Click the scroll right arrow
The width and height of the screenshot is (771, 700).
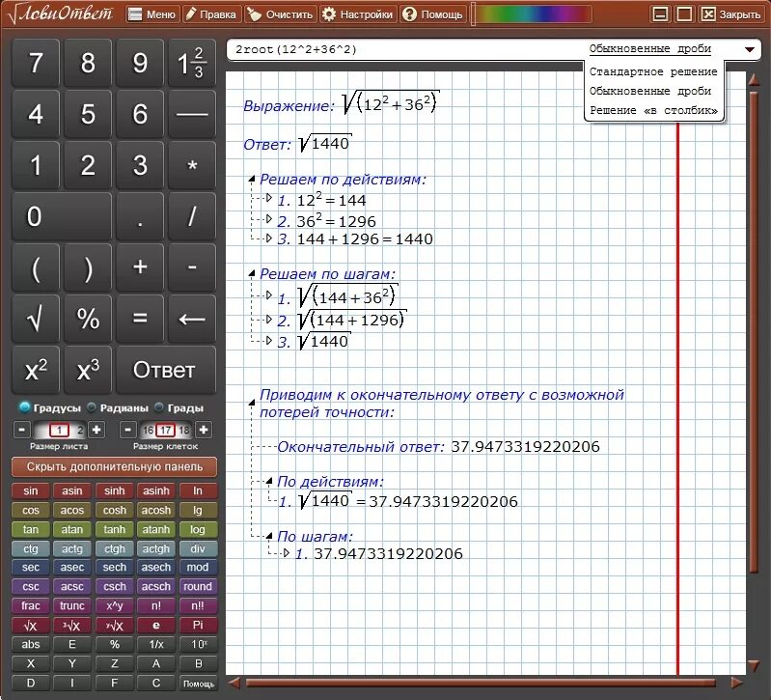(x=736, y=683)
